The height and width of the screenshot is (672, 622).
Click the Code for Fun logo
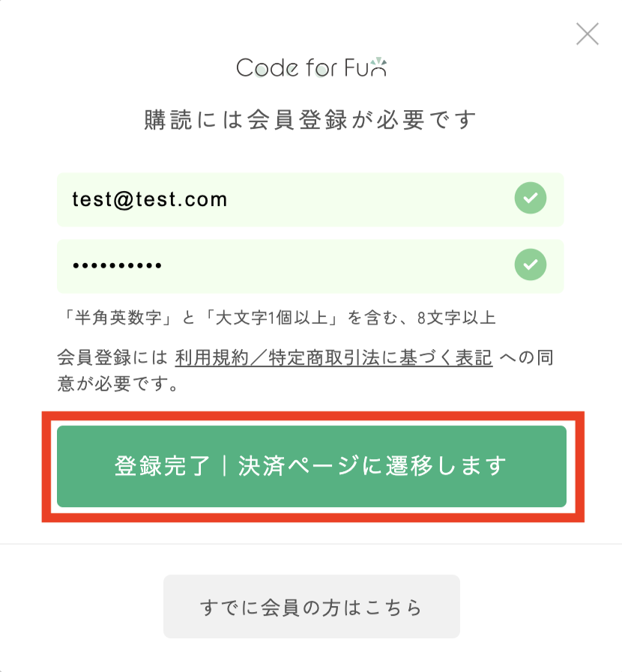[312, 67]
